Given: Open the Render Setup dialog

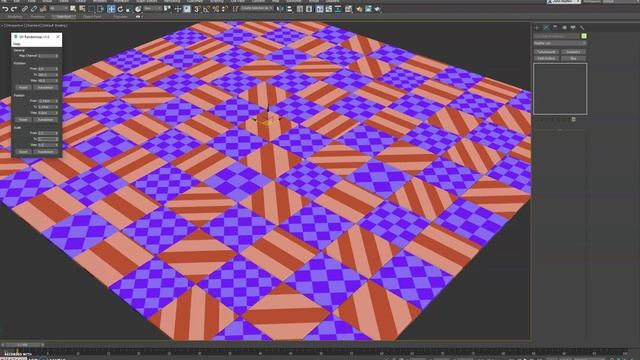Looking at the screenshot, I should [x=359, y=9].
